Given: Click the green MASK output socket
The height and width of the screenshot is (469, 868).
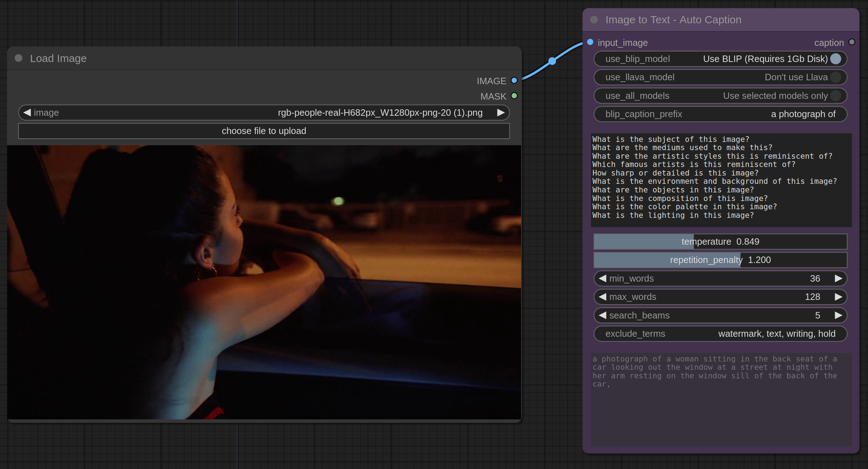Looking at the screenshot, I should click(x=514, y=96).
